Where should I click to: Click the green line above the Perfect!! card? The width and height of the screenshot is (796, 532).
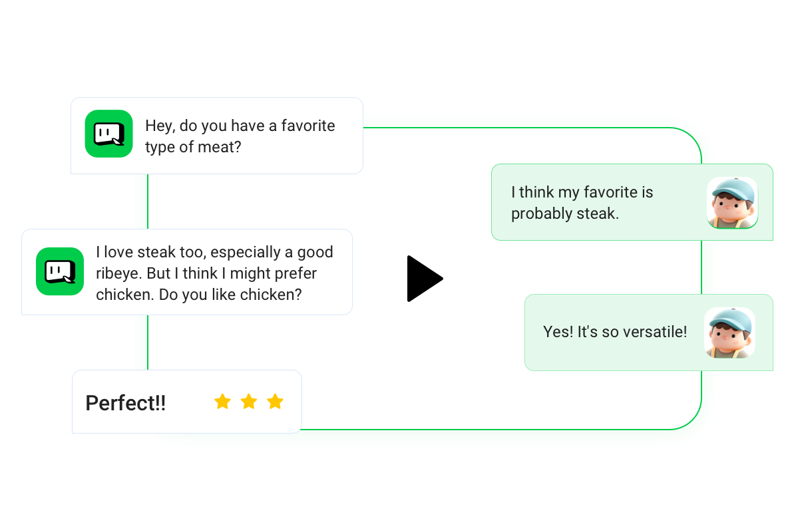[148, 342]
